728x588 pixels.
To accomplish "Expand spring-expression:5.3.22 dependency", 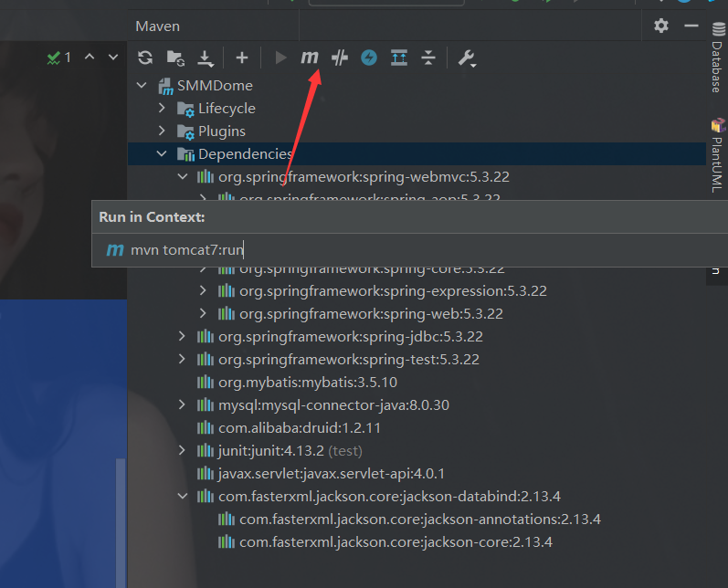I will click(x=203, y=290).
